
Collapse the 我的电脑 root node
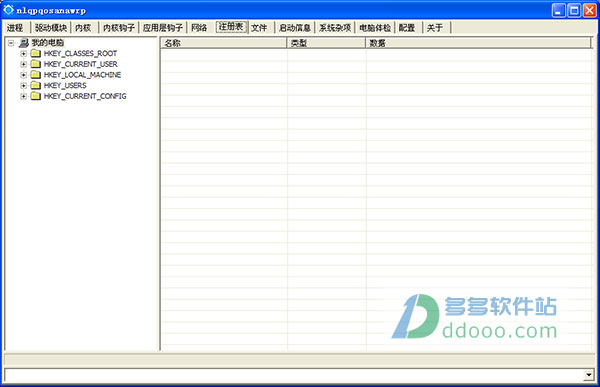click(11, 43)
